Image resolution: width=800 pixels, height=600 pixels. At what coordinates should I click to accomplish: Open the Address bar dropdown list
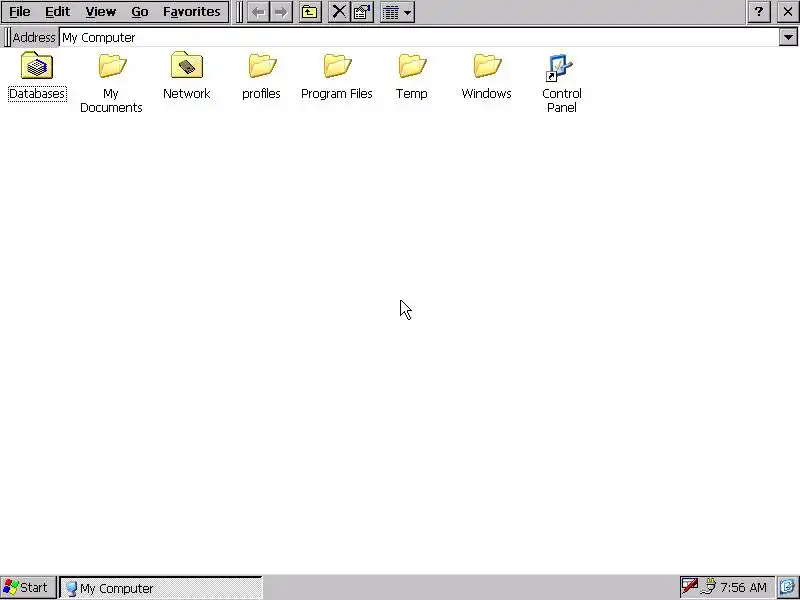click(788, 37)
